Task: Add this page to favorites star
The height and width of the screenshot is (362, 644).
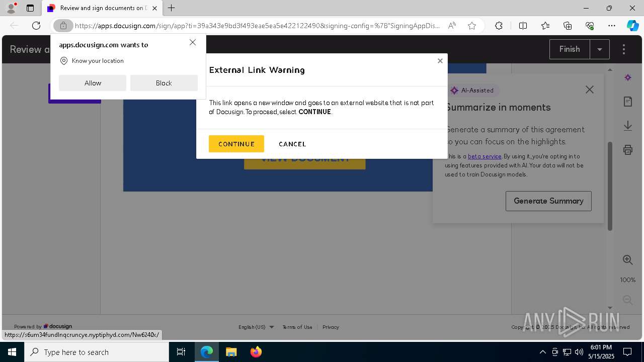Action: click(472, 26)
